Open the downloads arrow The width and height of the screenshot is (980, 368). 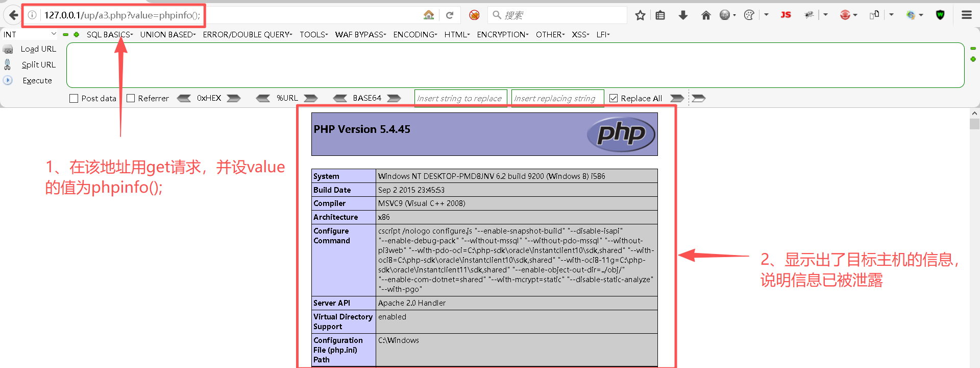(683, 15)
